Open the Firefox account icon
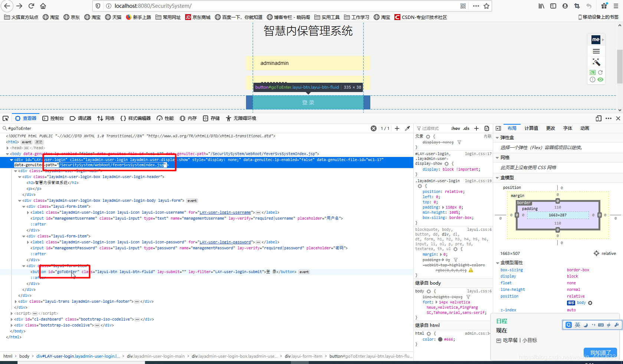 565,6
